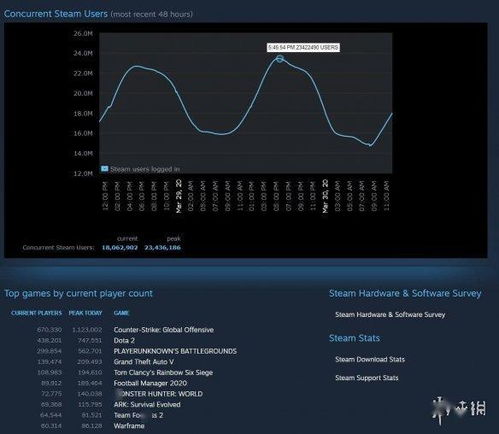
Task: Open the Grand Theft Auto V entry
Action: [144, 362]
